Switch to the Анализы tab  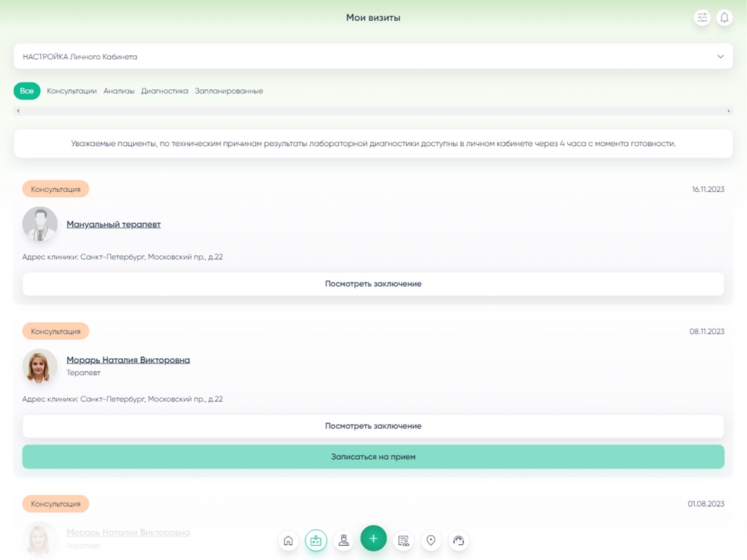[119, 91]
